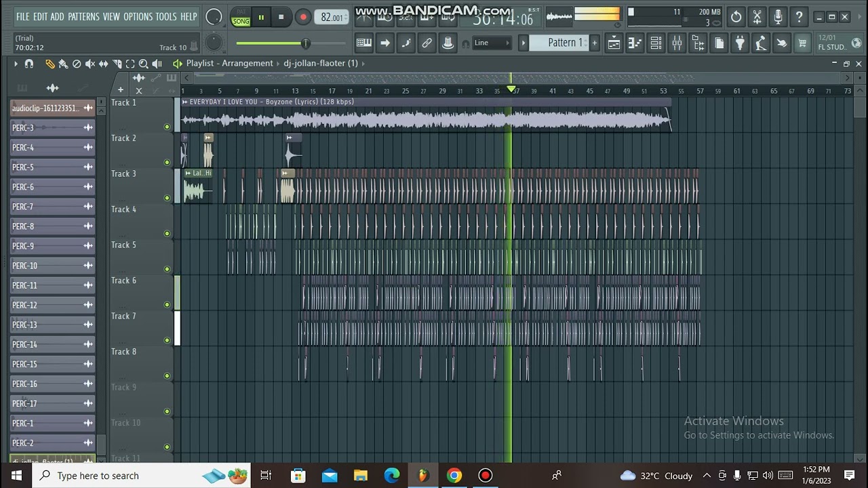The image size is (868, 488).
Task: Toggle the step arrow button
Action: tap(384, 43)
